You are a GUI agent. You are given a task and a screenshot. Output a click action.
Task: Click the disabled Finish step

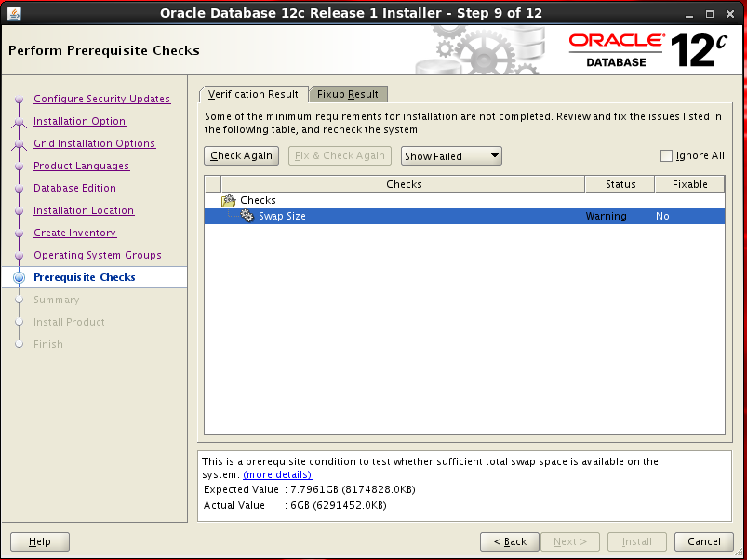[x=48, y=345]
